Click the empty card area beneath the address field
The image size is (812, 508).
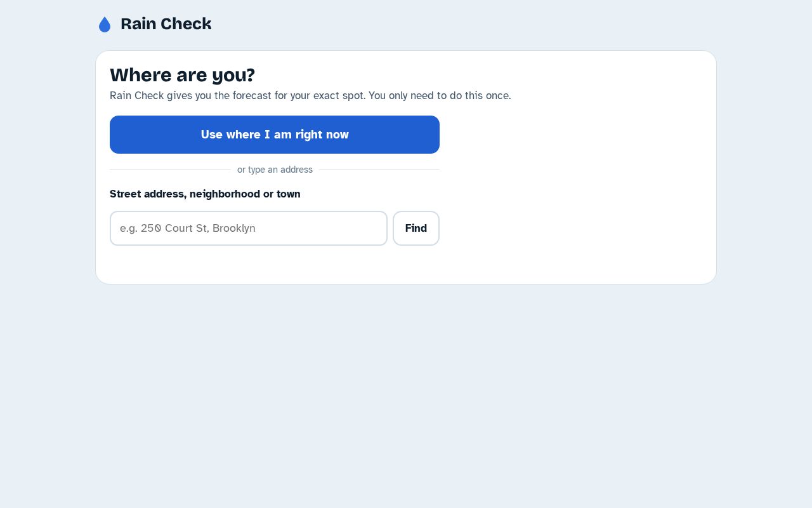(x=275, y=264)
